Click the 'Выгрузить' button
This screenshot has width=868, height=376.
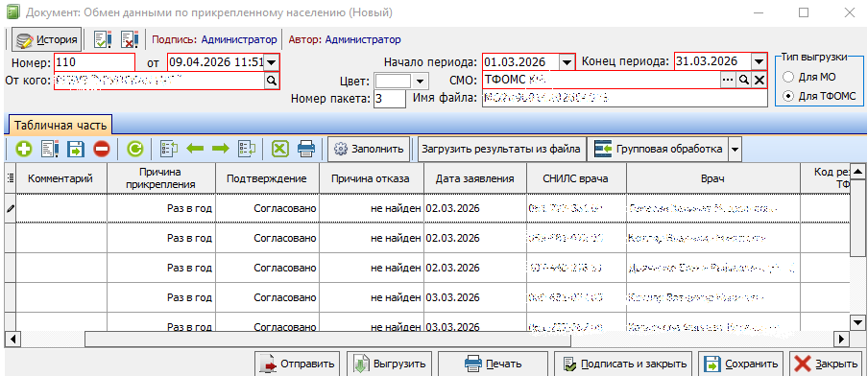[389, 364]
